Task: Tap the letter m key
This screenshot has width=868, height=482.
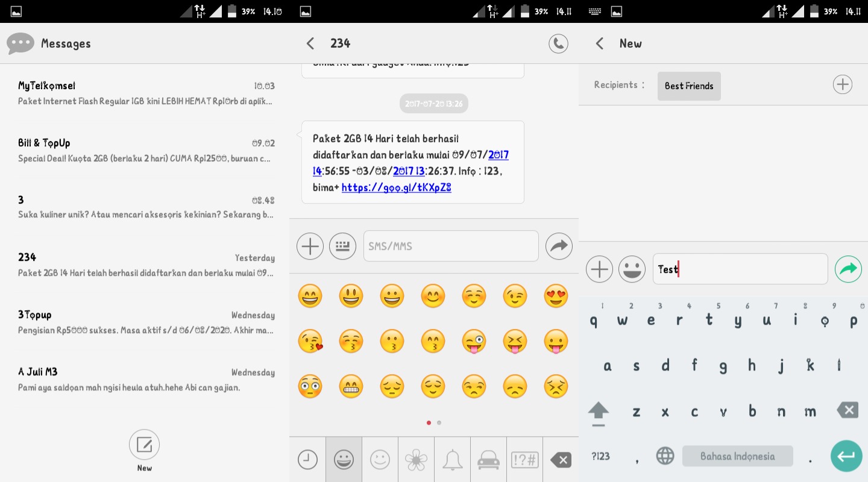Action: pyautogui.click(x=810, y=412)
